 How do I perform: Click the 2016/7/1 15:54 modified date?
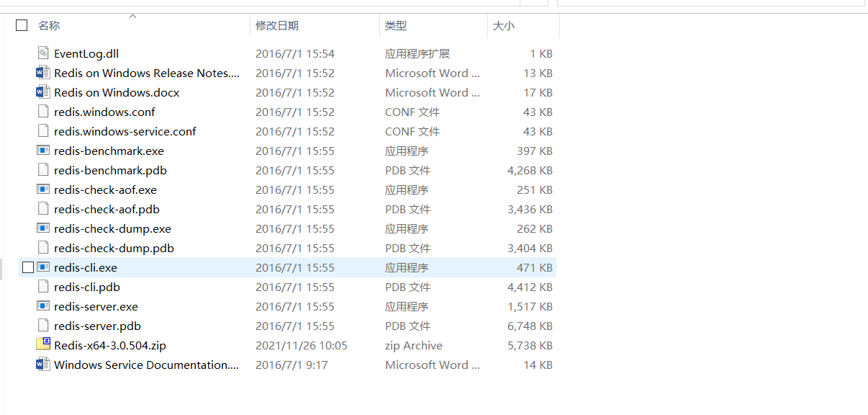point(295,53)
